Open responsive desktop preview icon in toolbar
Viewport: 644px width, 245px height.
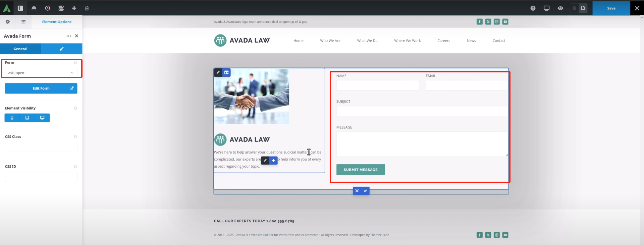(547, 8)
